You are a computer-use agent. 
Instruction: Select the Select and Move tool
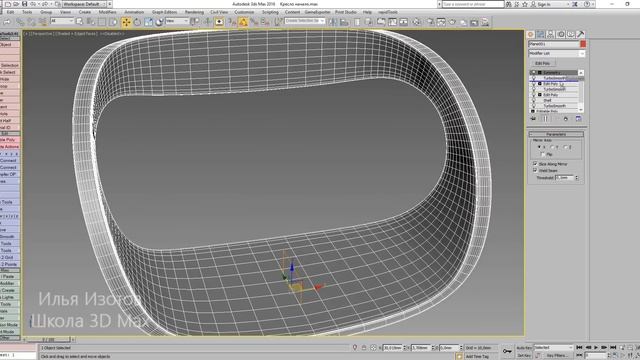126,22
